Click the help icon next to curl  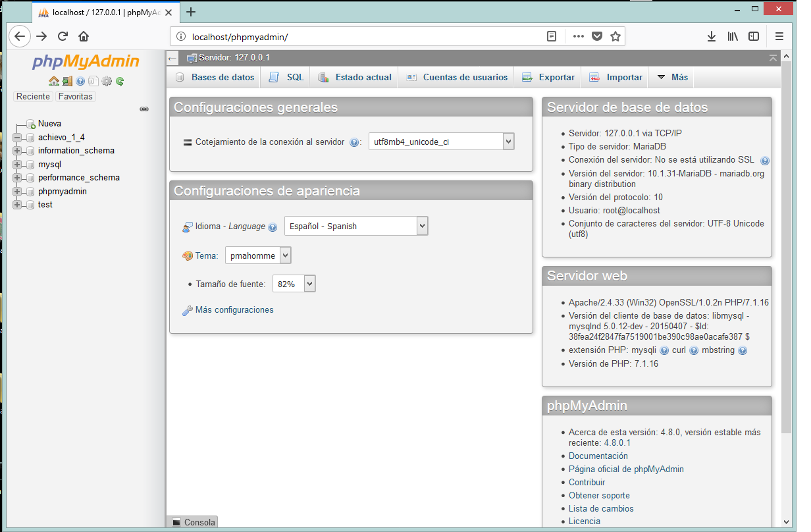694,351
